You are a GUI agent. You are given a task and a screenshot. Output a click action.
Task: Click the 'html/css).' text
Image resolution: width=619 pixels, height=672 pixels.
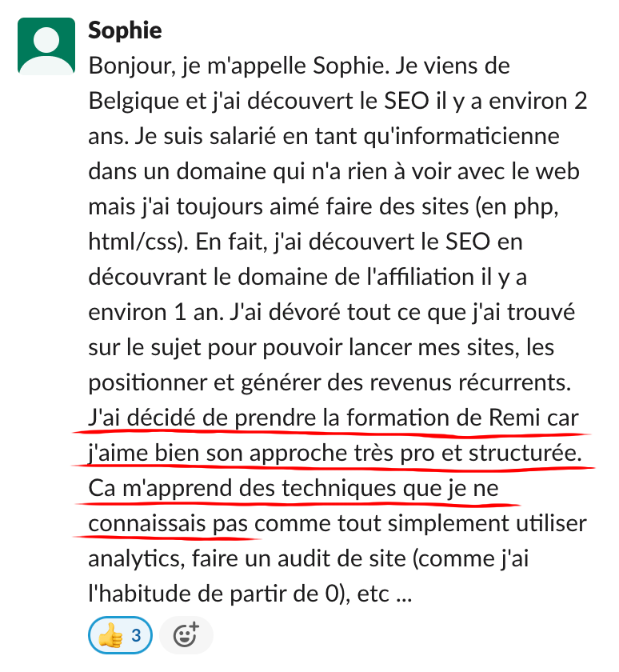138,242
